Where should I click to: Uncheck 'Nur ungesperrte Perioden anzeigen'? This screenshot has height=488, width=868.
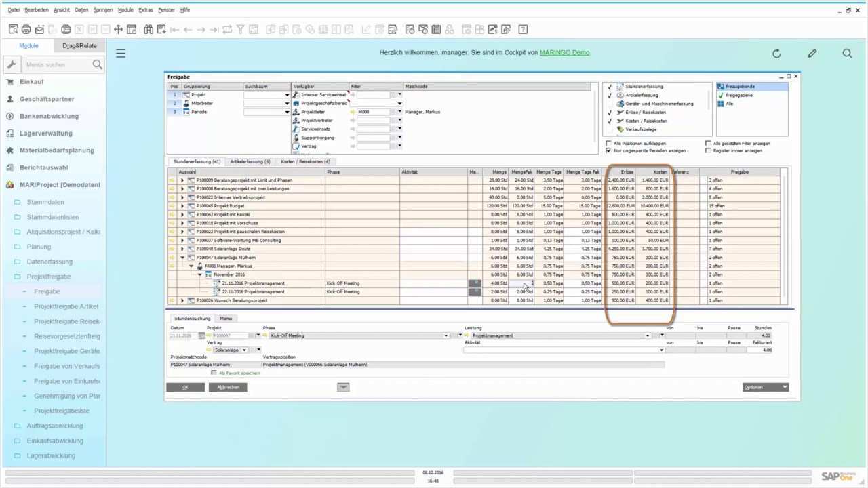(x=608, y=150)
